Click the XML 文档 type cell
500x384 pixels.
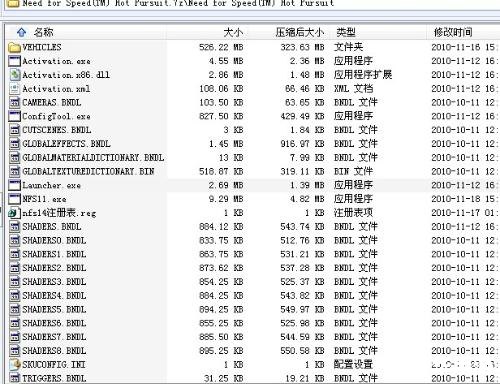(x=353, y=89)
